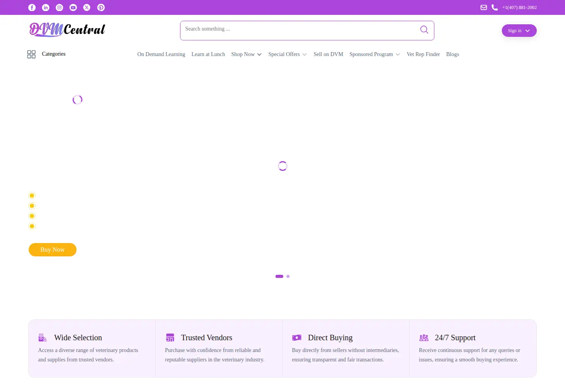
Task: Open the Facebook social link
Action: click(x=32, y=7)
